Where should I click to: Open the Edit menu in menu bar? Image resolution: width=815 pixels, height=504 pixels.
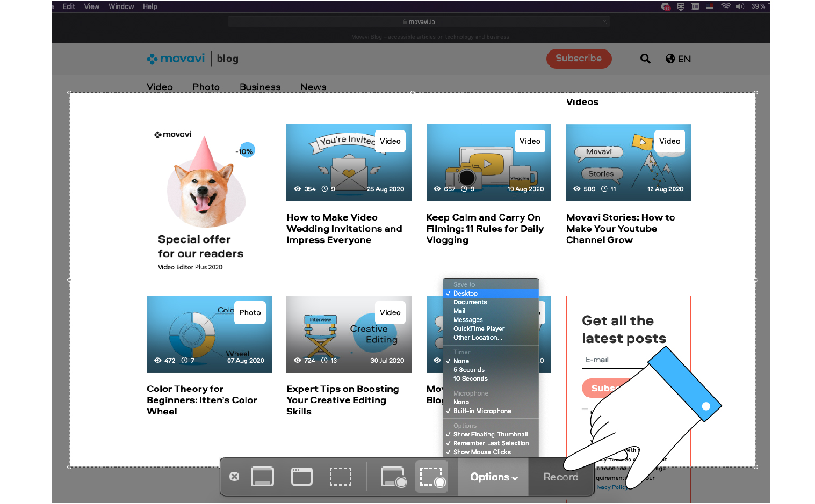(69, 6)
